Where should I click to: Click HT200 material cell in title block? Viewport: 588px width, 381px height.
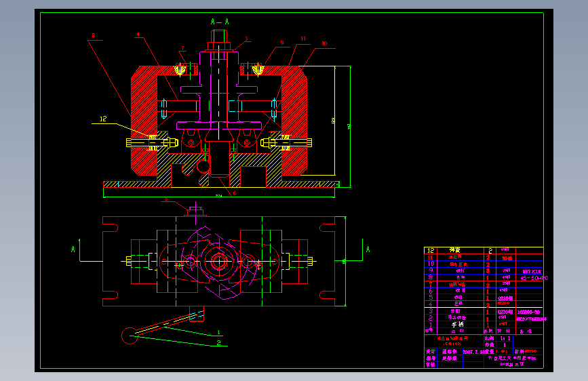pyautogui.click(x=530, y=351)
